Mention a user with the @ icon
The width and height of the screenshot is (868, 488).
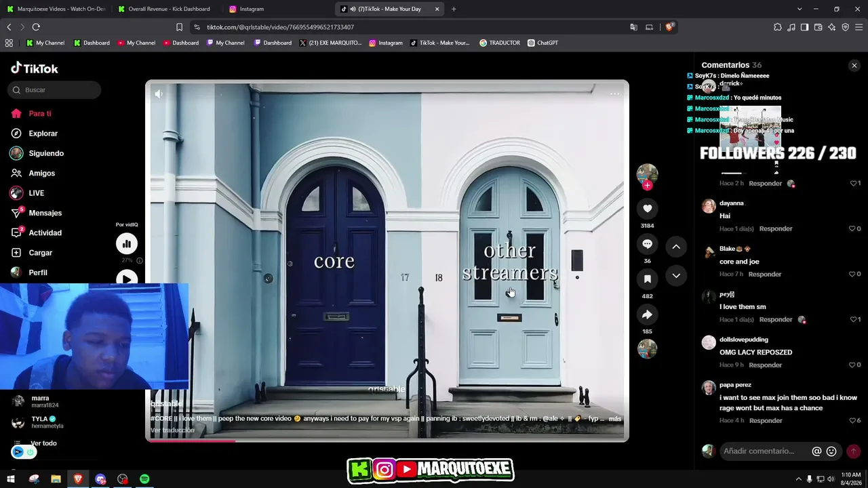pos(816,451)
